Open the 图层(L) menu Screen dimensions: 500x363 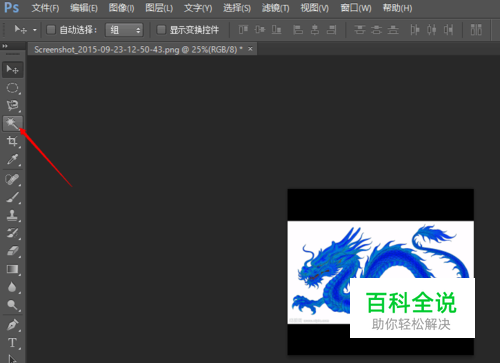[159, 8]
